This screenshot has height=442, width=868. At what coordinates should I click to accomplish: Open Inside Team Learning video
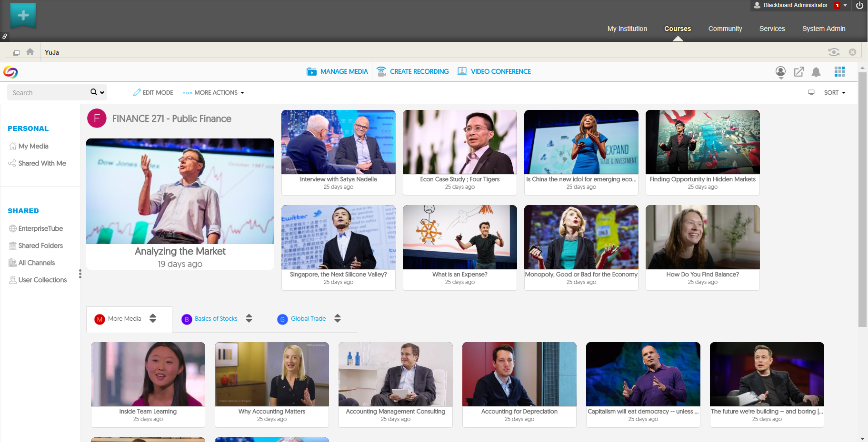point(148,384)
